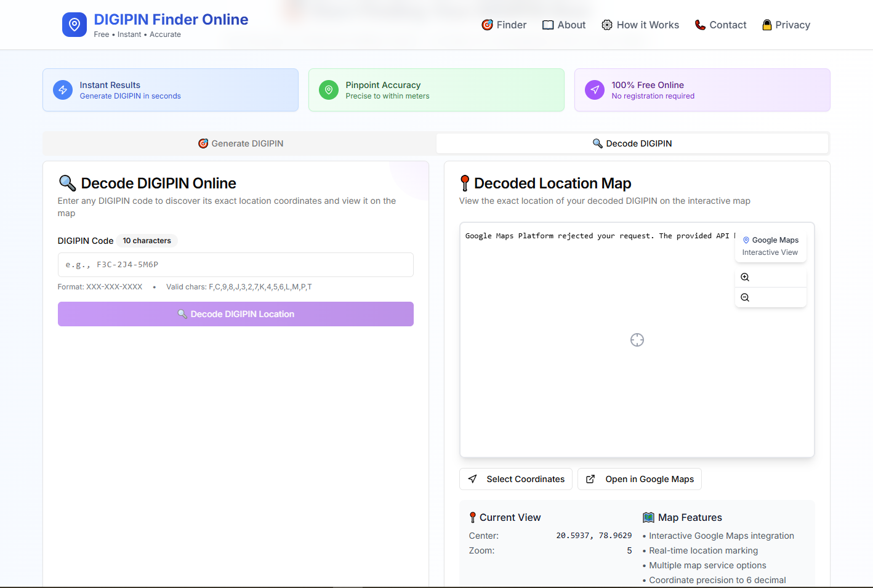Open the About page link
873x588 pixels.
(563, 25)
